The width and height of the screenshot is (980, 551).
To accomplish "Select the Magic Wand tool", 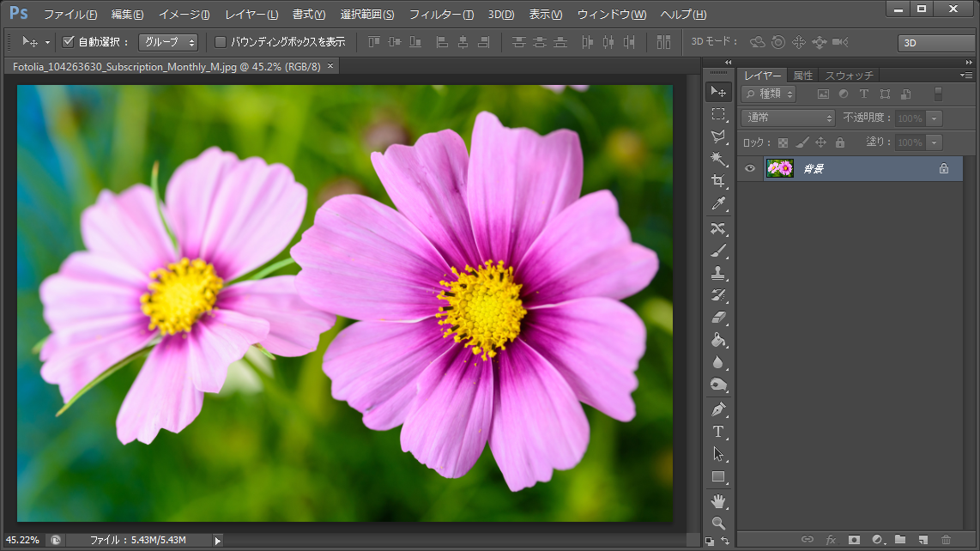I will [x=718, y=159].
